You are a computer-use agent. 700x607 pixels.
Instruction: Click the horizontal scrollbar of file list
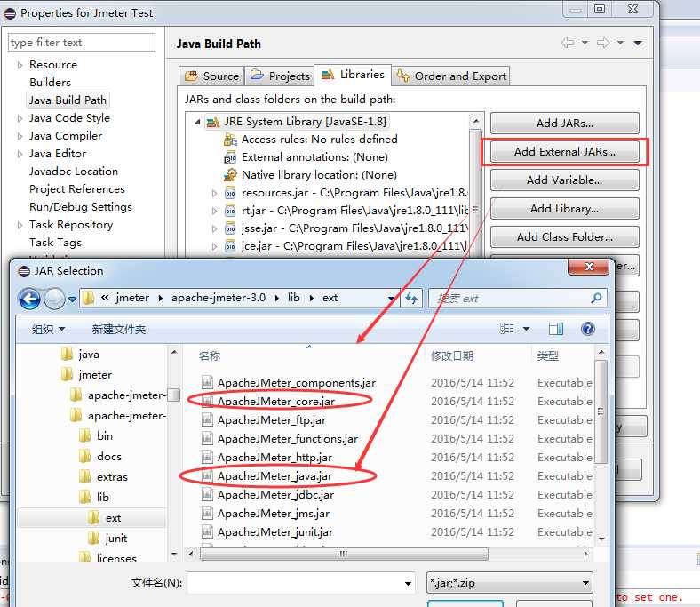pyautogui.click(x=344, y=555)
